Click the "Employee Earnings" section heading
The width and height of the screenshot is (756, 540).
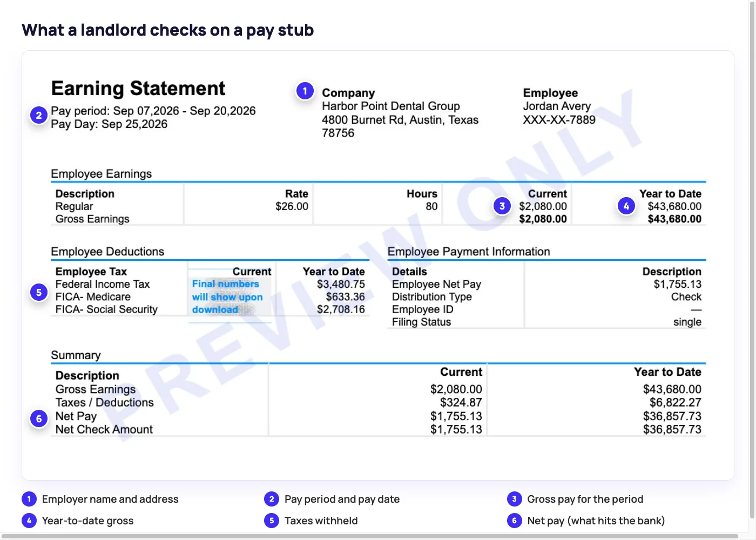102,174
